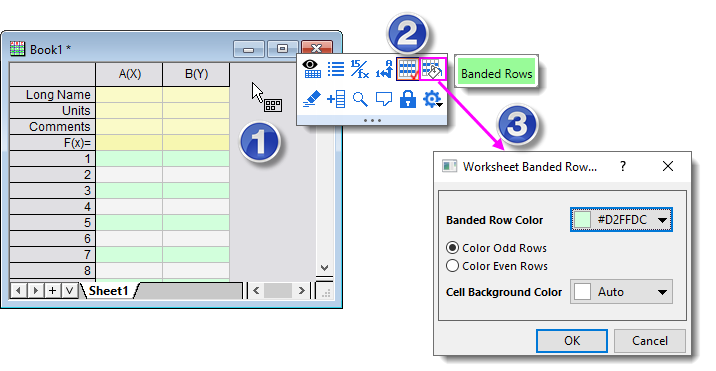The height and width of the screenshot is (371, 716).
Task: Select Color Odd Rows radio button
Action: click(x=452, y=248)
